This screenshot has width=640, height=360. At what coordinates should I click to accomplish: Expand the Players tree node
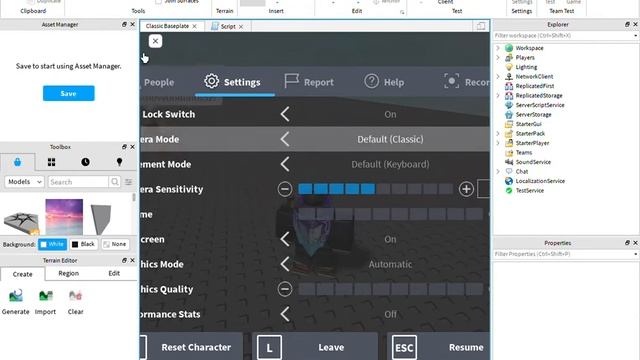498,58
